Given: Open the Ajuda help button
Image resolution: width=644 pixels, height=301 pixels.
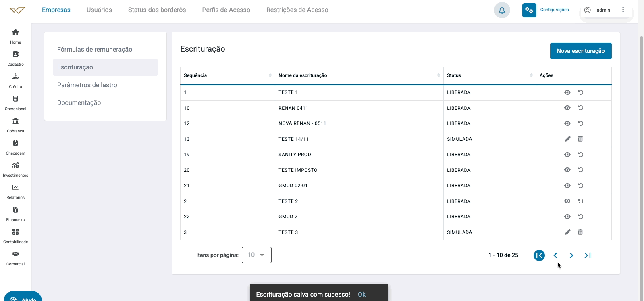Looking at the screenshot, I should click(23, 297).
